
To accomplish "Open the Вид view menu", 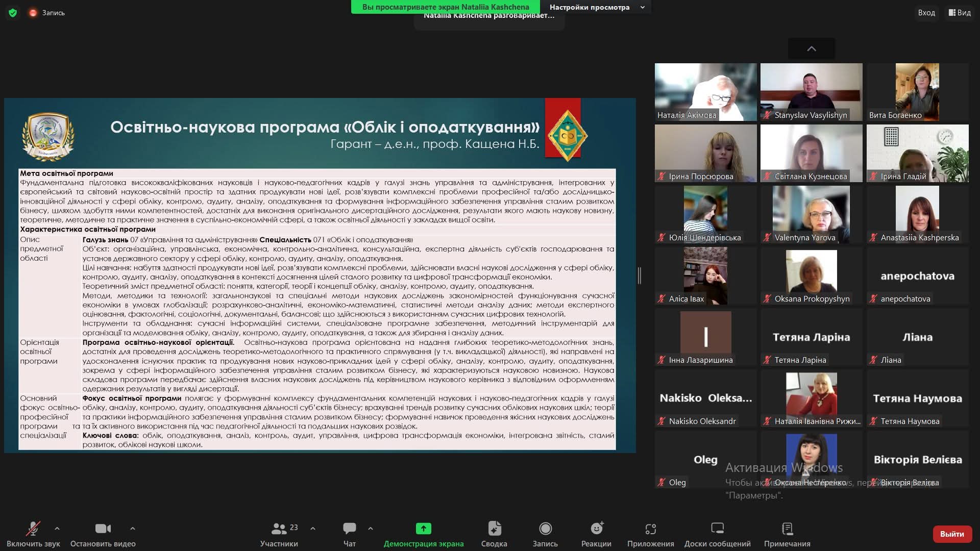I will click(x=960, y=13).
